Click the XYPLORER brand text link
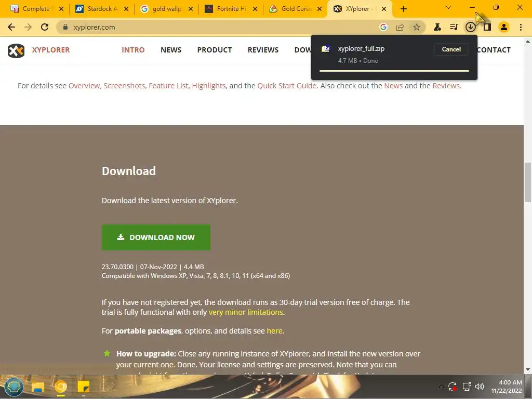The image size is (532, 399). coord(51,50)
